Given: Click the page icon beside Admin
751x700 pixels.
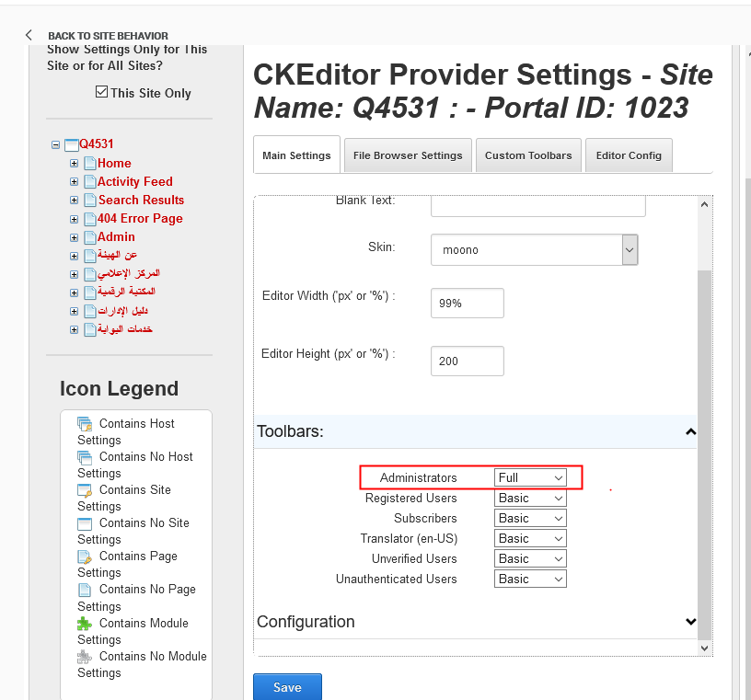Looking at the screenshot, I should 90,237.
